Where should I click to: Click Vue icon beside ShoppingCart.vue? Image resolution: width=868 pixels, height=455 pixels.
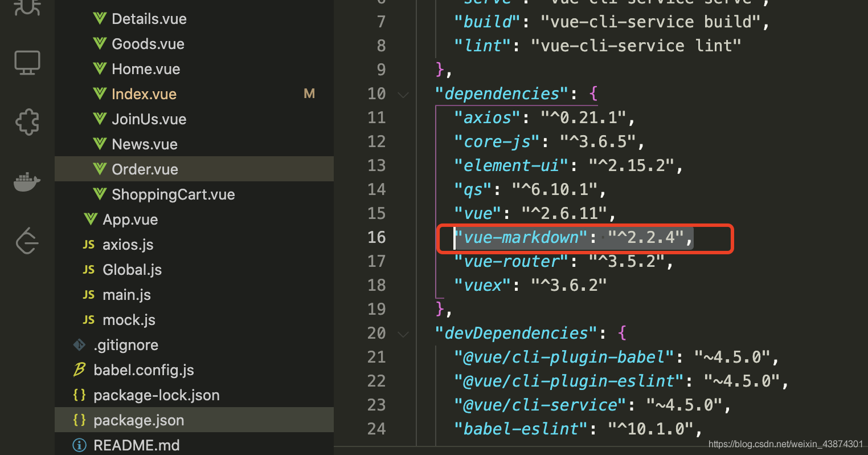pos(100,194)
